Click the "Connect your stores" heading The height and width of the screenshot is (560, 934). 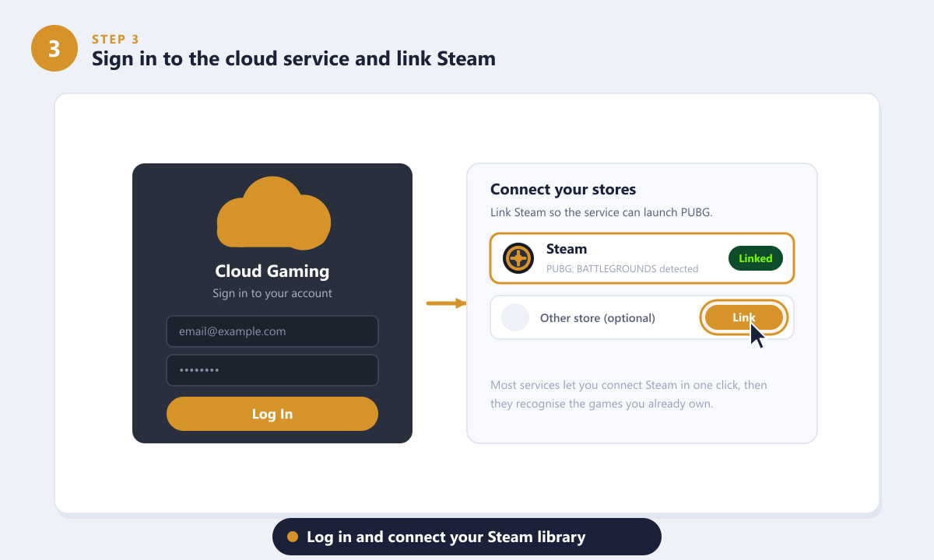coord(564,189)
